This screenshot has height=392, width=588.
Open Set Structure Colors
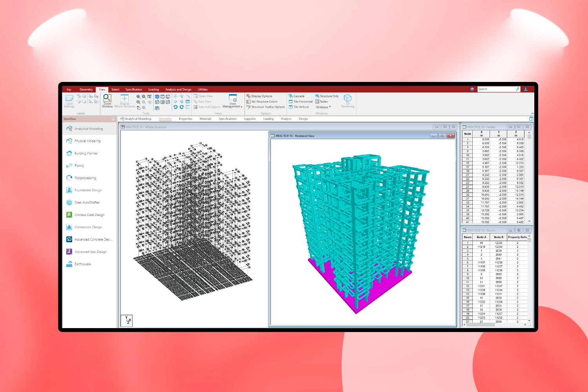coord(264,102)
